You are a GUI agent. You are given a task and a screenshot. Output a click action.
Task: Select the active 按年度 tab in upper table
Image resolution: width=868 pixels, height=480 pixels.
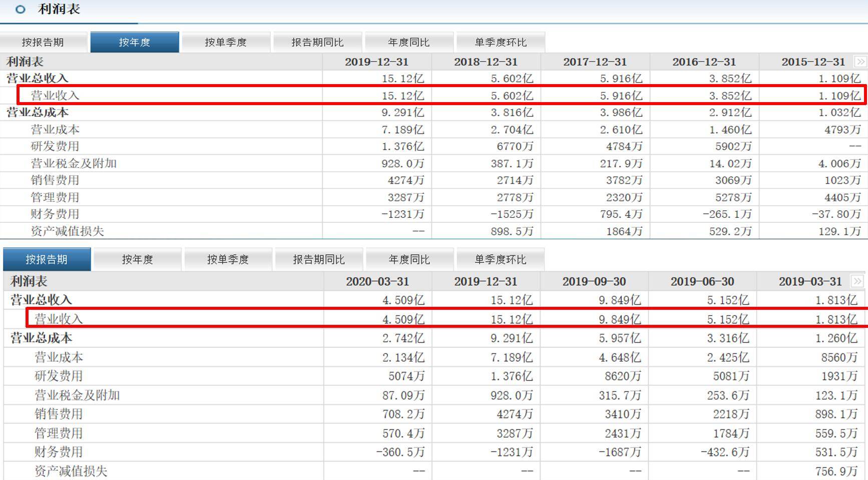135,42
